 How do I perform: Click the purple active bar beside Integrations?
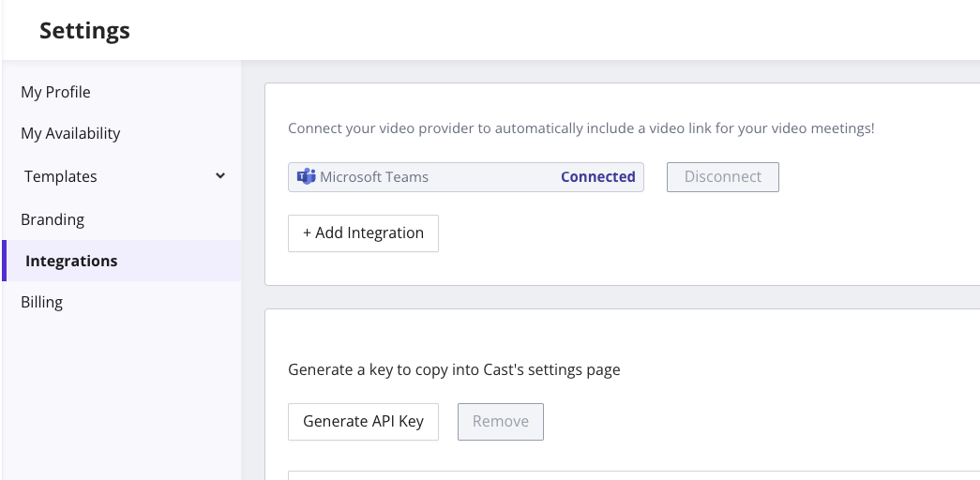(4, 261)
